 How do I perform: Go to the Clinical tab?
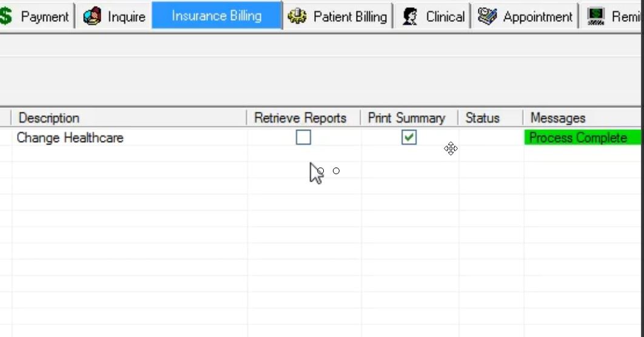(x=445, y=16)
